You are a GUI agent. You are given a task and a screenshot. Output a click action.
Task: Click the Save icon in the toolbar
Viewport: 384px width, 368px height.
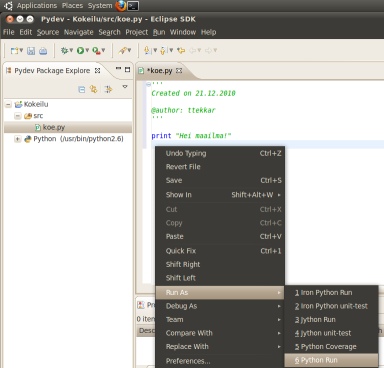click(x=31, y=51)
